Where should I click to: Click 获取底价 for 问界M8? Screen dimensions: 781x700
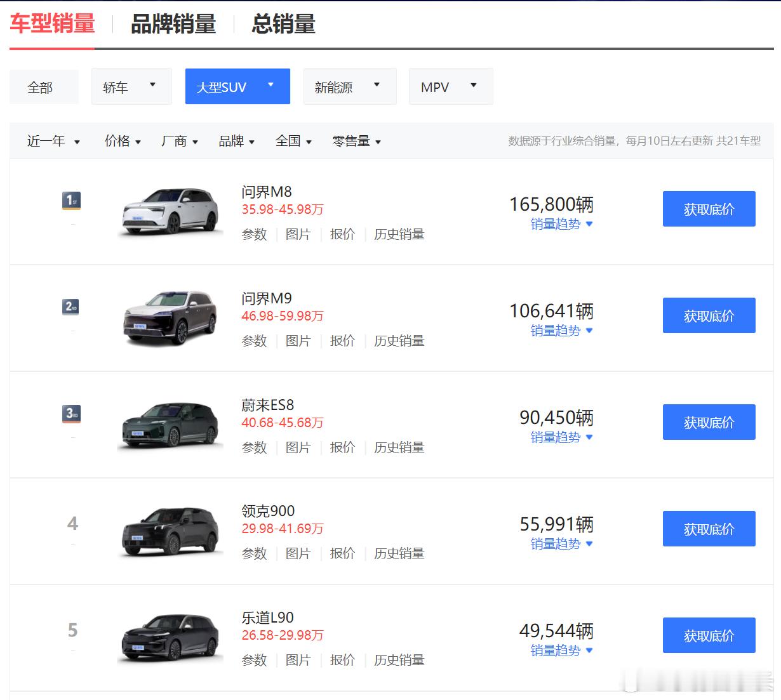tap(709, 209)
